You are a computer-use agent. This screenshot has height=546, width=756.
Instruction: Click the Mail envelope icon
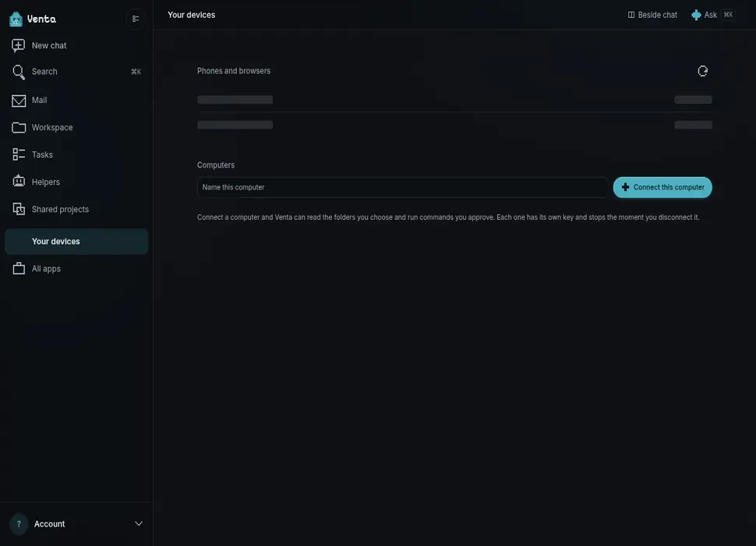tap(19, 101)
